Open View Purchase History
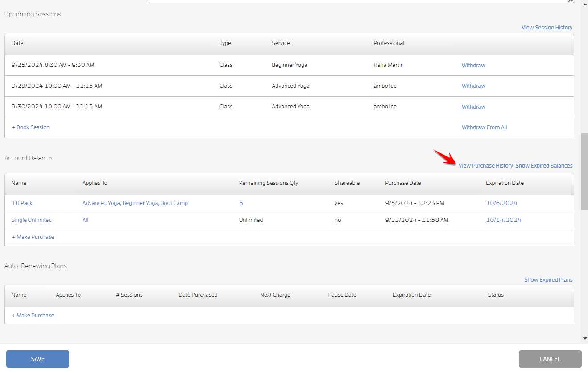 (486, 166)
